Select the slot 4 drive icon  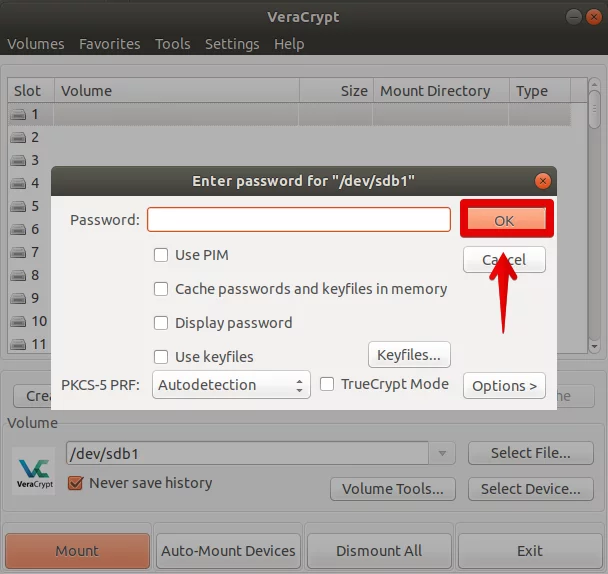(x=18, y=183)
